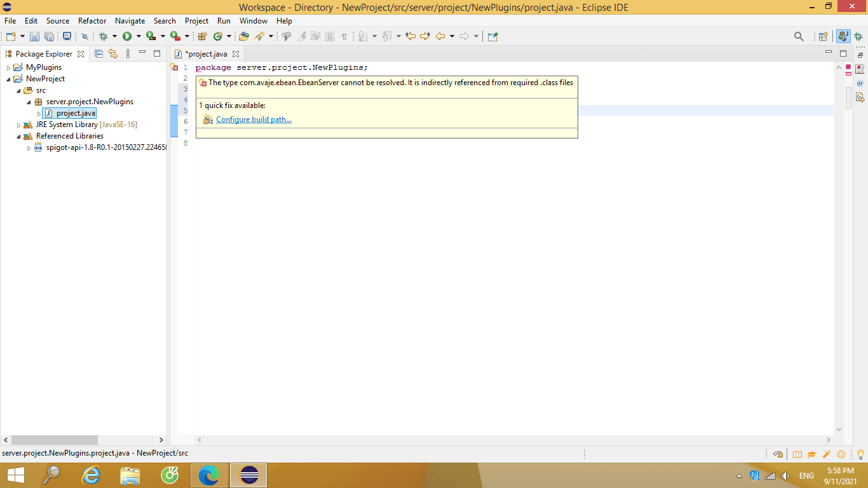The width and height of the screenshot is (868, 488).
Task: Open the Source menu
Action: (58, 21)
